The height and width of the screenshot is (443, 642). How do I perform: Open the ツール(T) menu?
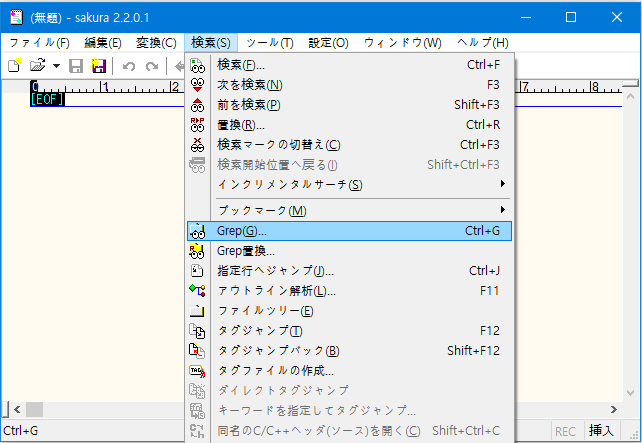[270, 43]
